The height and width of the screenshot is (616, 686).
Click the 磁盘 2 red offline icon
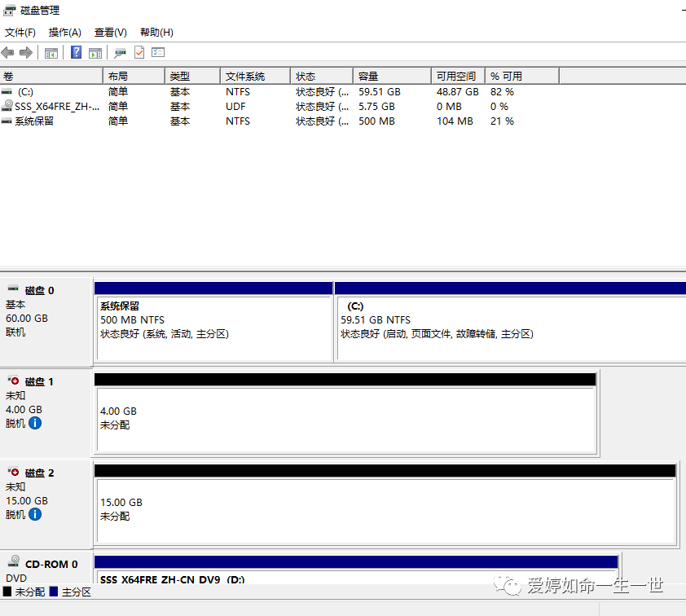click(x=13, y=472)
